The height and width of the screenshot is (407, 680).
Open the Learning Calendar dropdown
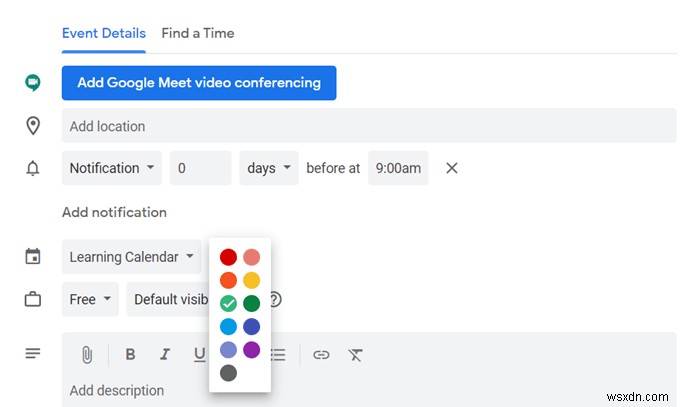(131, 257)
